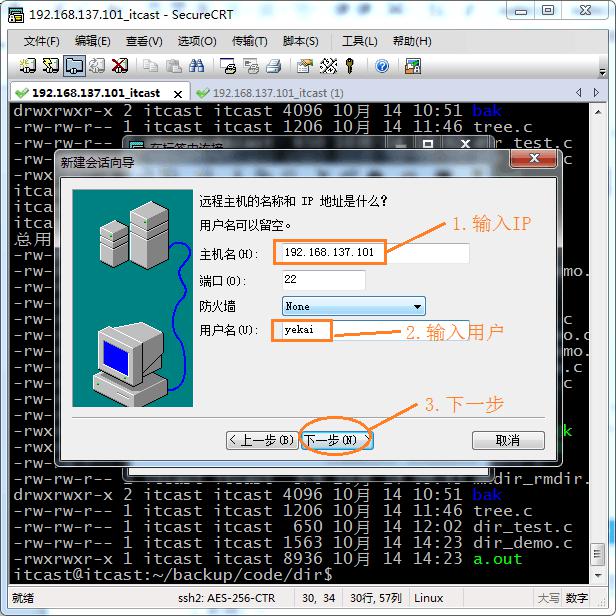The height and width of the screenshot is (616, 616).
Task: Click the Quick Connect lightning icon
Action: [51, 66]
